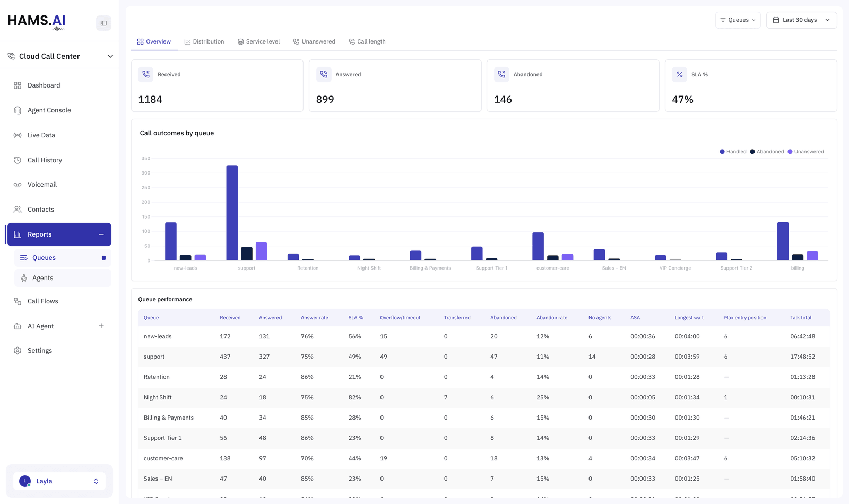The height and width of the screenshot is (504, 849).
Task: Switch to the Call length tab
Action: point(367,41)
